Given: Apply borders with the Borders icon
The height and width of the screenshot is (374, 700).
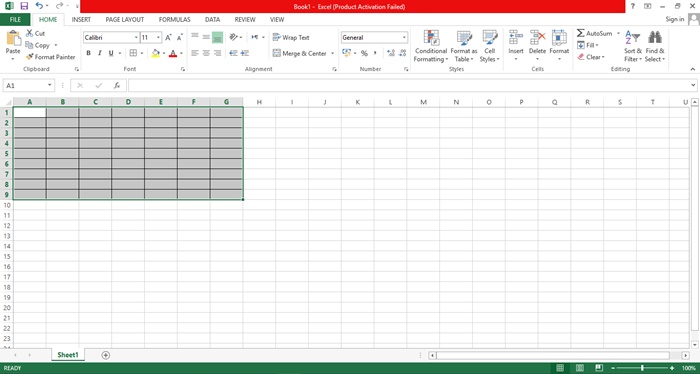Looking at the screenshot, I should (x=133, y=53).
